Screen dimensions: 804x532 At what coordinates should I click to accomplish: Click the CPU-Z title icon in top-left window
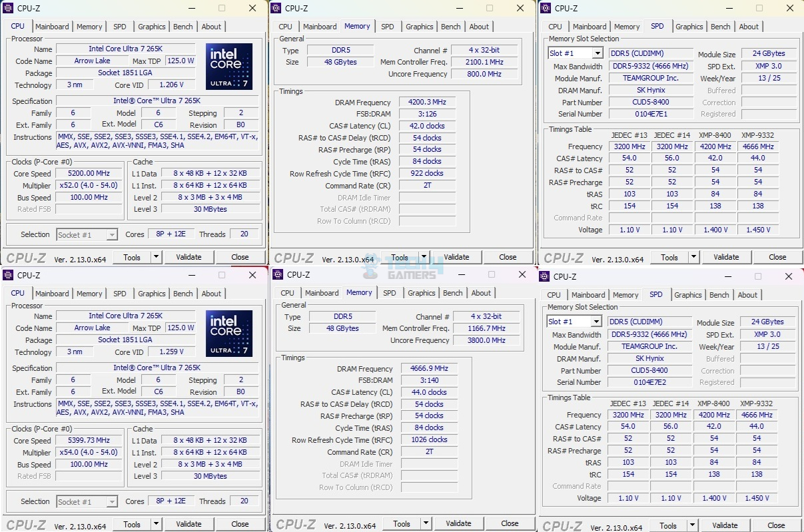8,8
